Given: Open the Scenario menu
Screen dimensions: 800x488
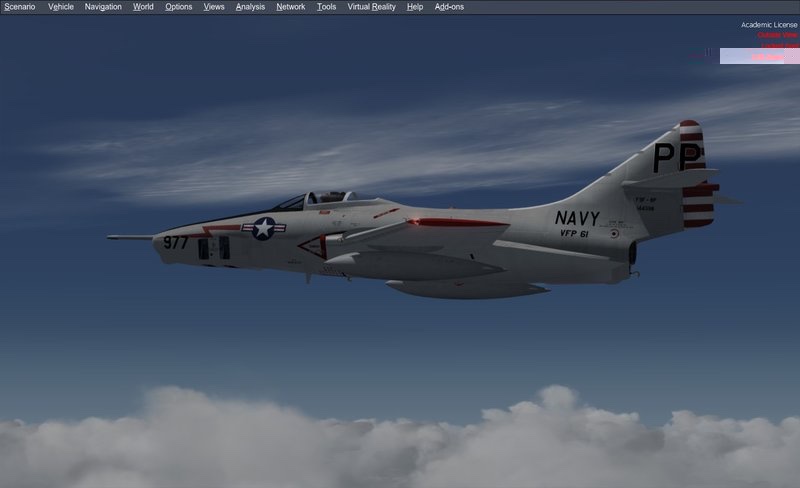Looking at the screenshot, I should point(20,7).
